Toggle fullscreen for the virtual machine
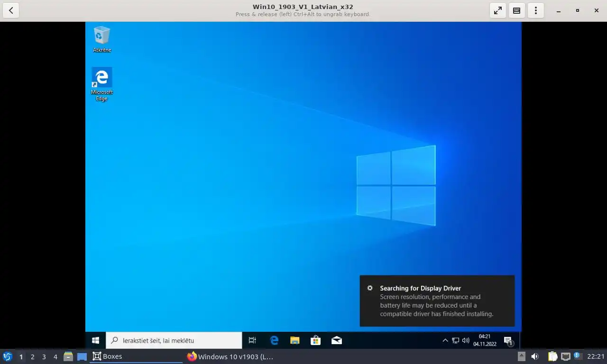Image resolution: width=607 pixels, height=364 pixels. pos(498,10)
